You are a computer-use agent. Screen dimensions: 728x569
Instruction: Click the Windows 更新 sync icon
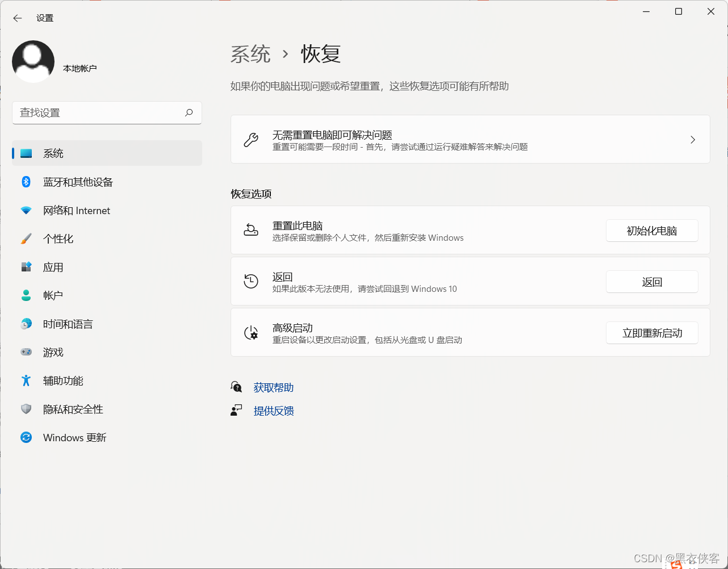click(x=26, y=437)
